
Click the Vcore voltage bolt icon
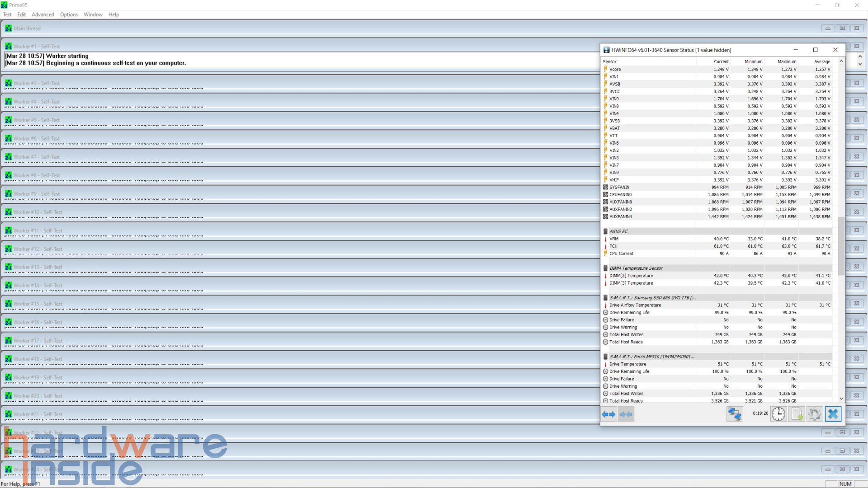pyautogui.click(x=605, y=70)
